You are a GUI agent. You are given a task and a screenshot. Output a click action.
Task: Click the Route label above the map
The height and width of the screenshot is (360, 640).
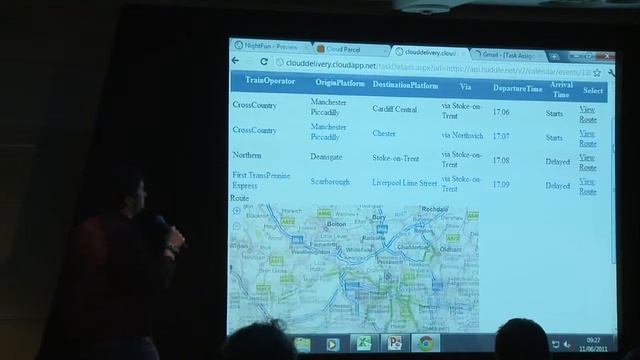(x=240, y=198)
